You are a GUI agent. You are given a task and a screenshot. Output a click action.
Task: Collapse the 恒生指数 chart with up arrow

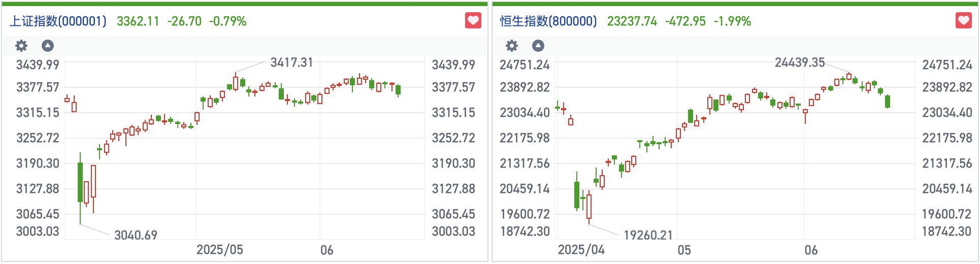point(538,46)
